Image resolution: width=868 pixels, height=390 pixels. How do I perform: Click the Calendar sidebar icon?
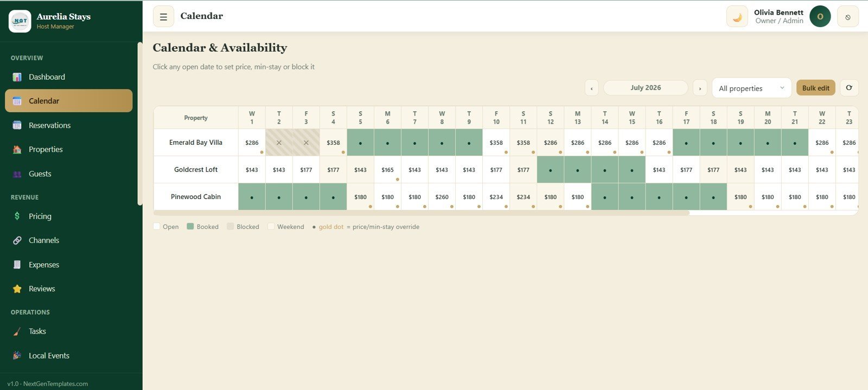click(x=17, y=101)
